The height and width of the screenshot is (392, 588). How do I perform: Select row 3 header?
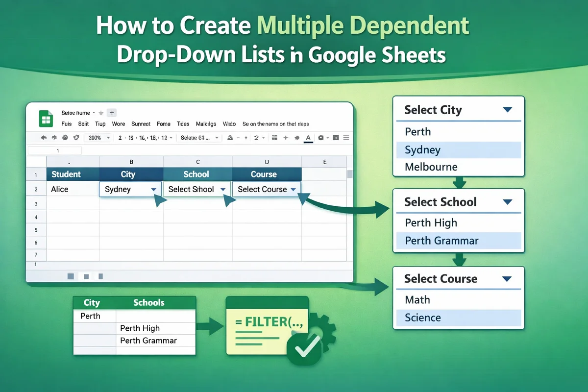pos(36,203)
